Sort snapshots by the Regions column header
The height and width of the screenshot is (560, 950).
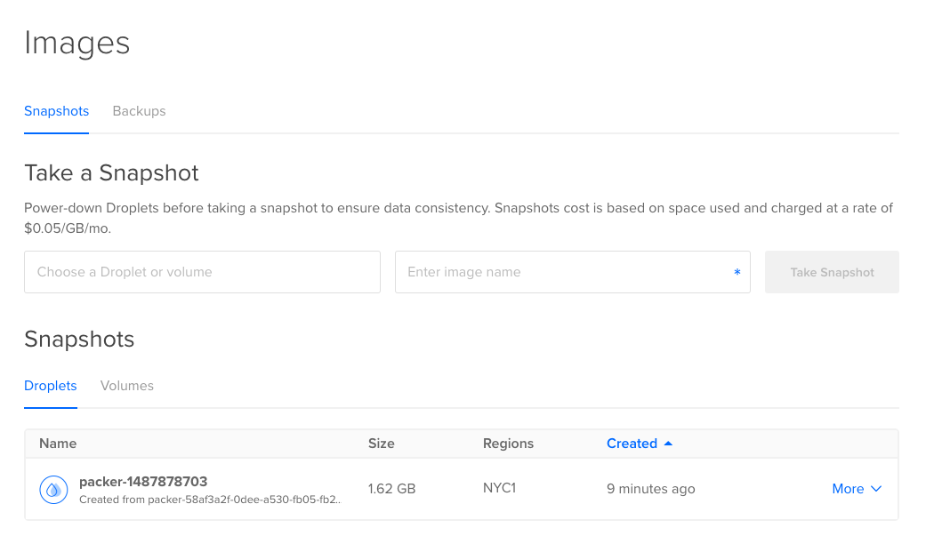click(x=508, y=443)
